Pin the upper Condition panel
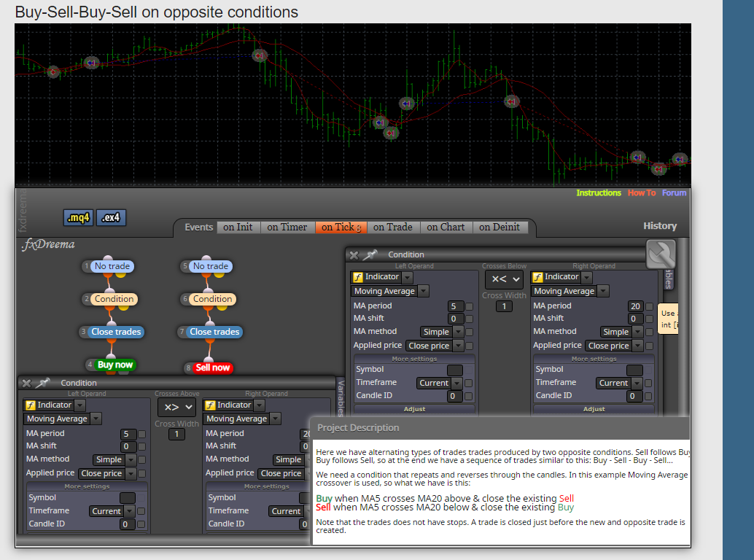This screenshot has width=754, height=560. (370, 254)
